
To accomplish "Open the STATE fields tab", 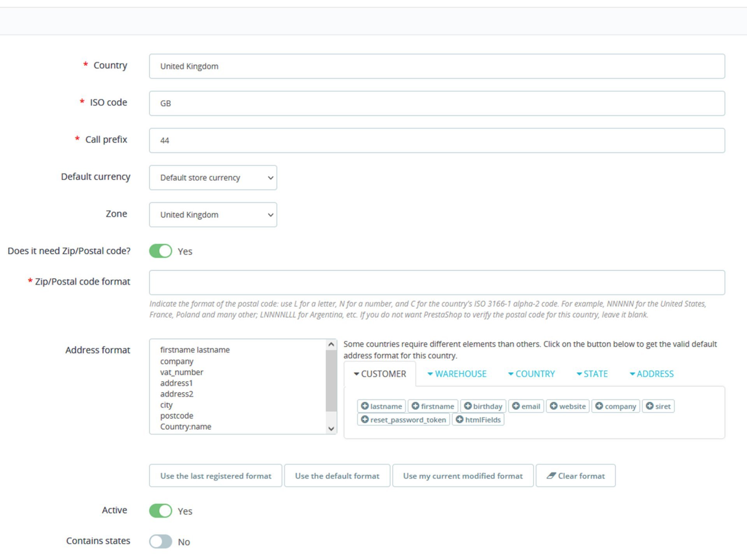I will click(592, 374).
